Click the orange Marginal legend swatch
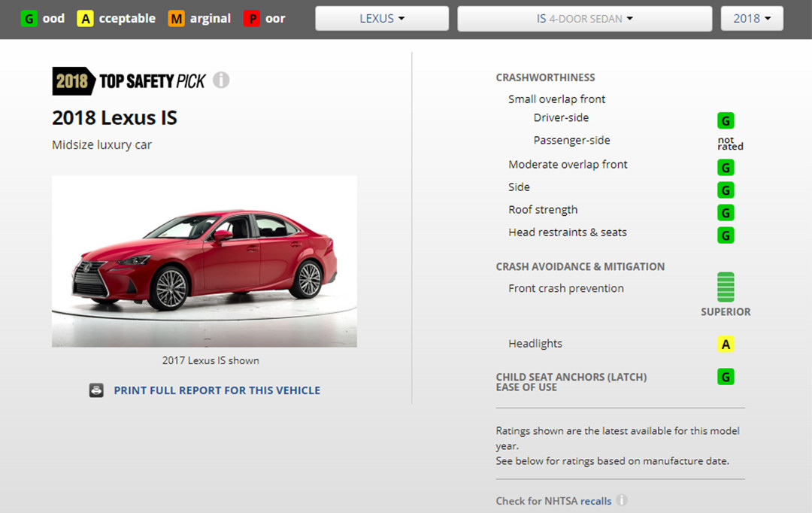812x513 pixels. 176,19
